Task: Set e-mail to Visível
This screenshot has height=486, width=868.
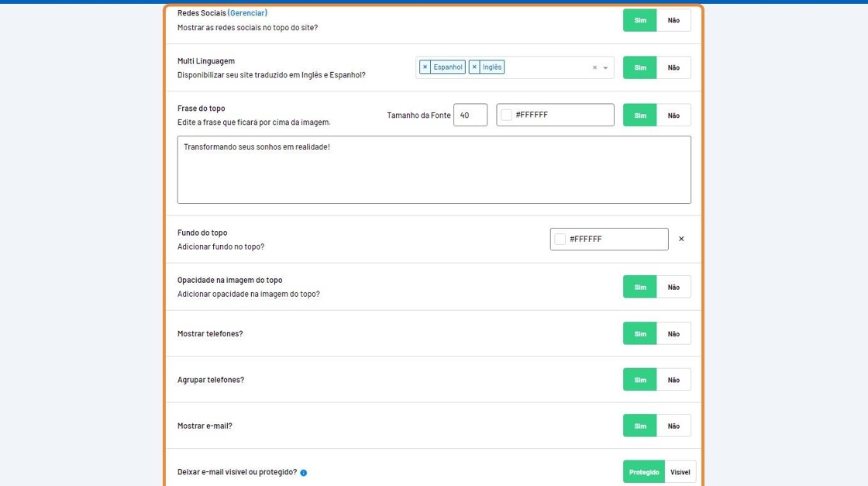Action: (680, 472)
